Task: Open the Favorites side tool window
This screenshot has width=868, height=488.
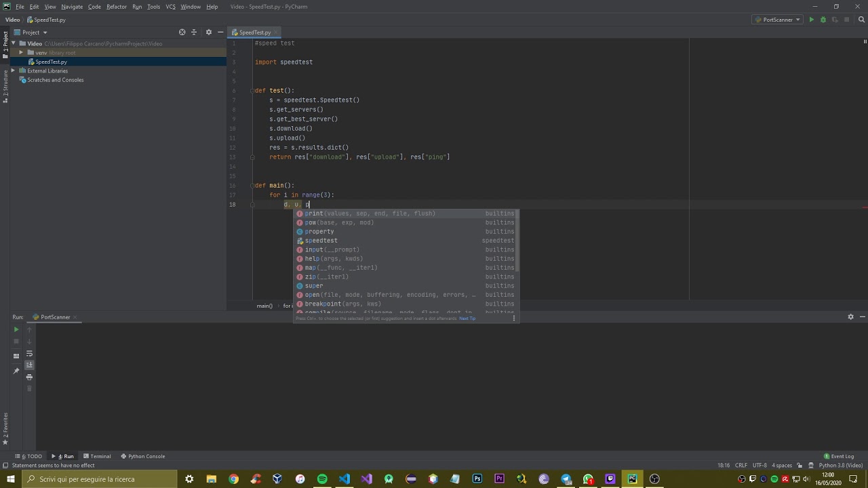Action: click(5, 429)
